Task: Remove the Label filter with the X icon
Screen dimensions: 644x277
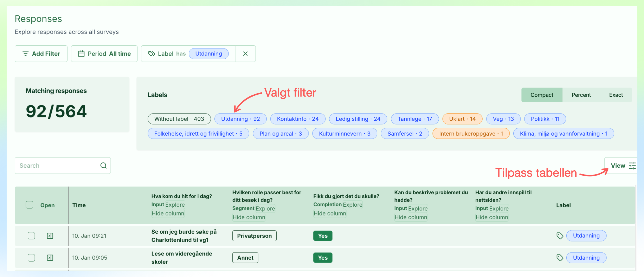Action: (x=245, y=54)
